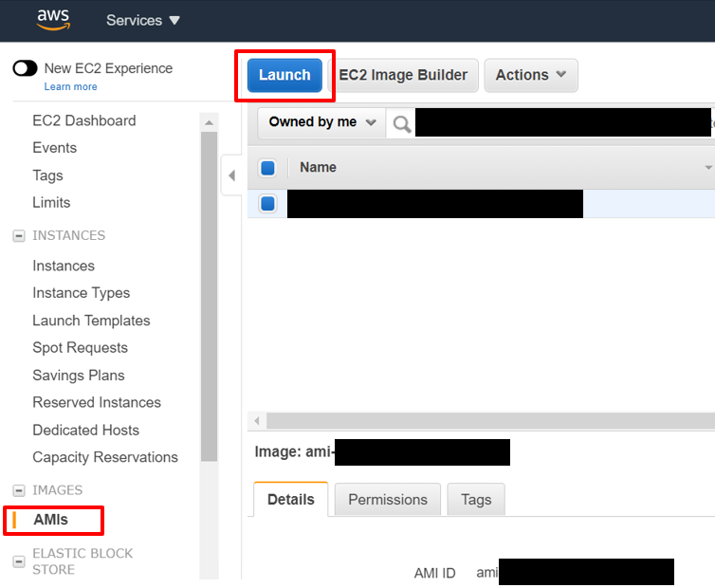This screenshot has height=588, width=715.
Task: Open Launch Templates
Action: [91, 321]
